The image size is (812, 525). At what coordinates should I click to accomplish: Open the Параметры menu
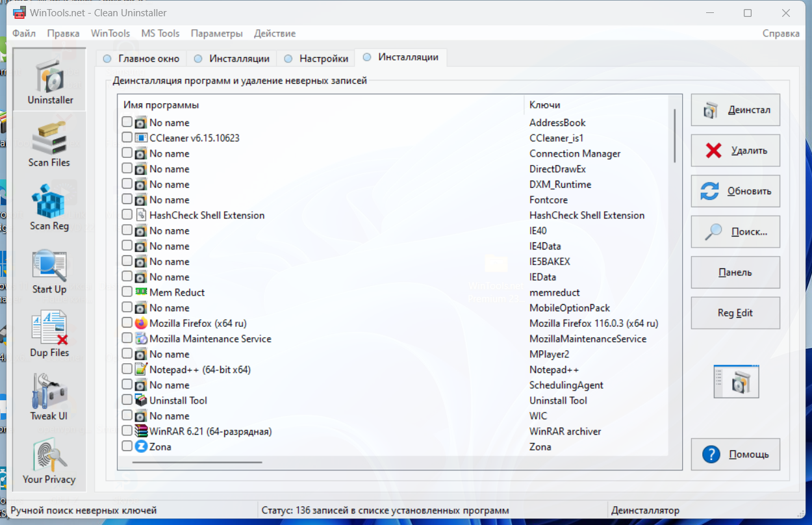click(217, 33)
